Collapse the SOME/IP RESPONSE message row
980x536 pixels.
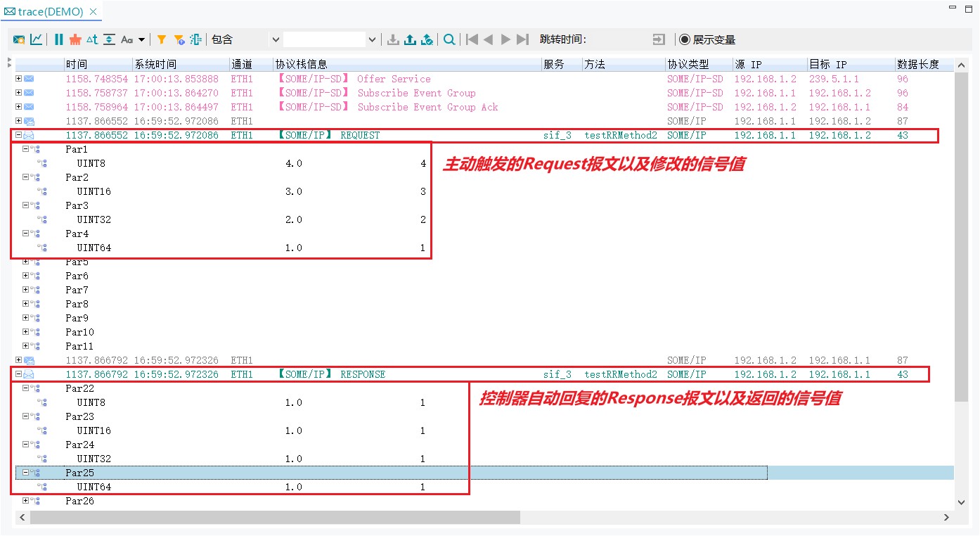19,374
